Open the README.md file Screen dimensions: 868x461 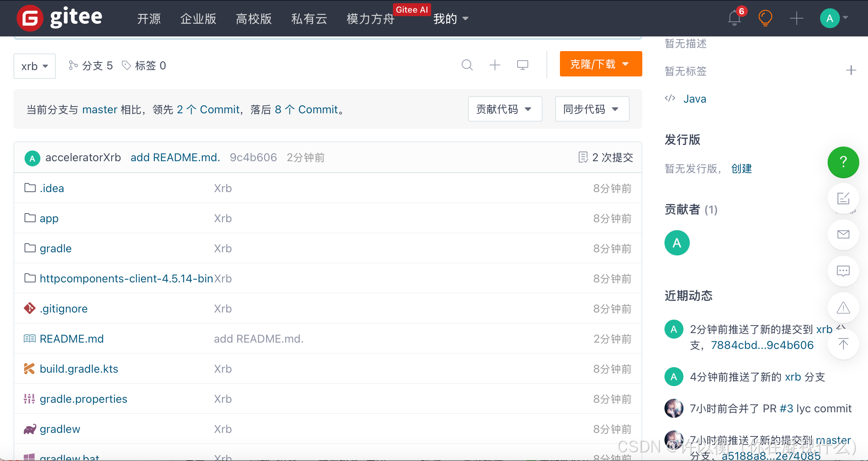pos(72,339)
